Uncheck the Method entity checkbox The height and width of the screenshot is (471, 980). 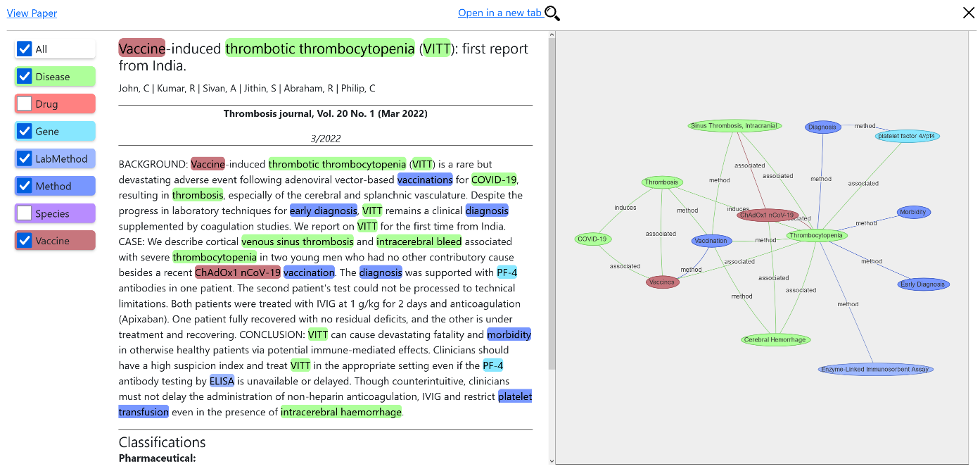[x=25, y=186]
